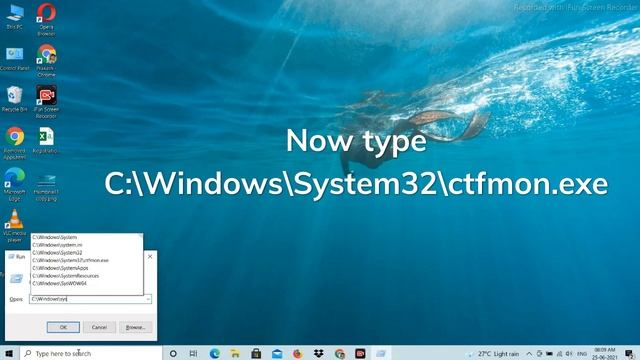Image resolution: width=640 pixels, height=360 pixels.
Task: Open Microsoft Store on taskbar
Action: [x=256, y=353]
